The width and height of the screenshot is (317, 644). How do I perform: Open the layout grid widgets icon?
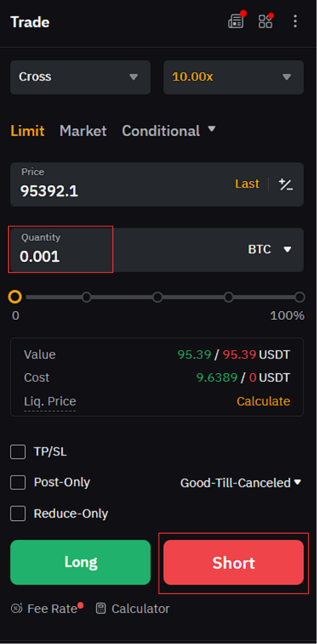tap(265, 21)
